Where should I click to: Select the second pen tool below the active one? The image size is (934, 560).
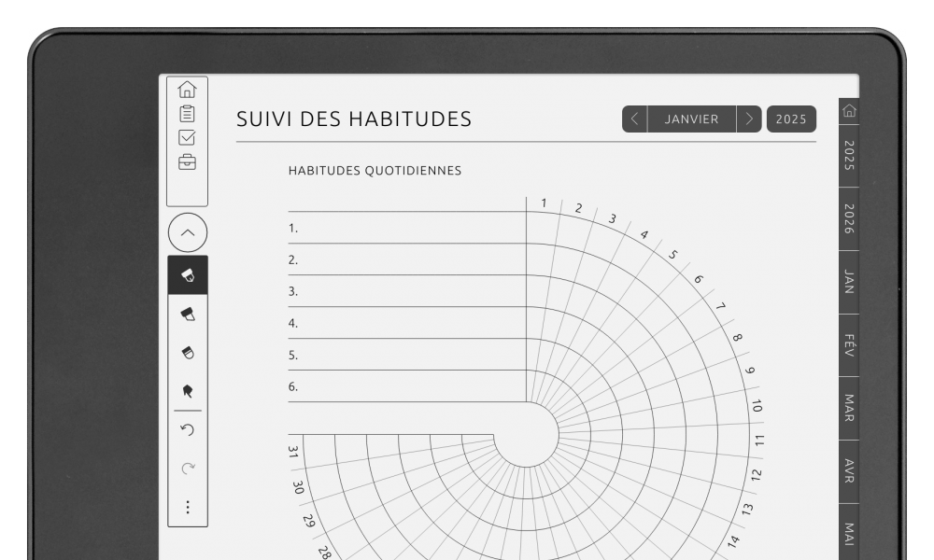click(188, 315)
